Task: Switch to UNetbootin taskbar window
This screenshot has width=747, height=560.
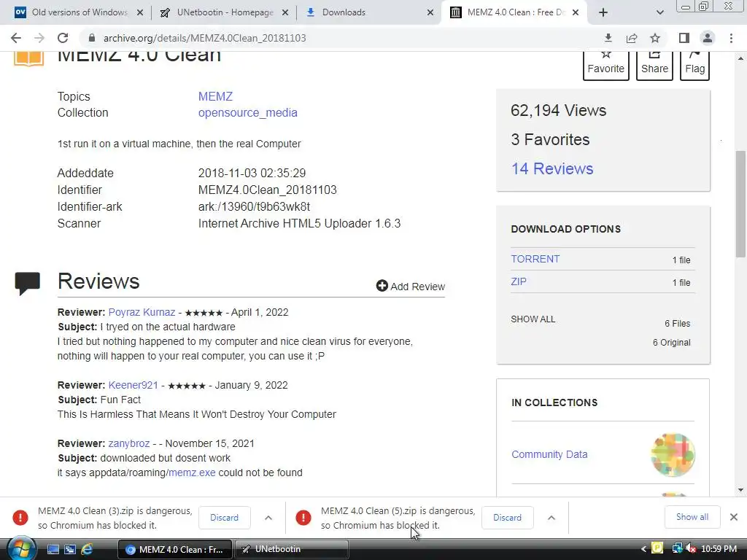Action: (x=292, y=550)
